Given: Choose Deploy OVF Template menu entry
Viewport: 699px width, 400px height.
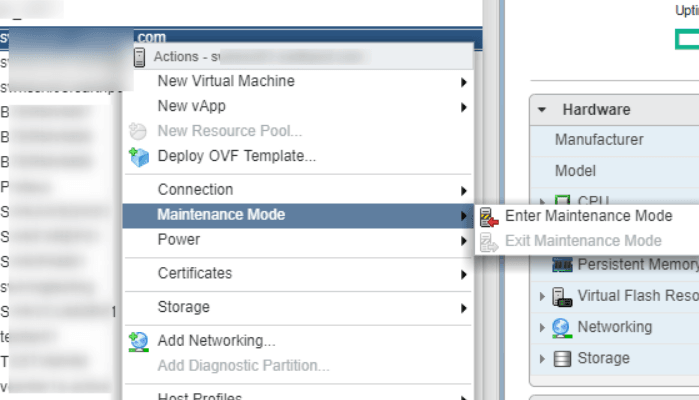Looking at the screenshot, I should coord(237,156).
